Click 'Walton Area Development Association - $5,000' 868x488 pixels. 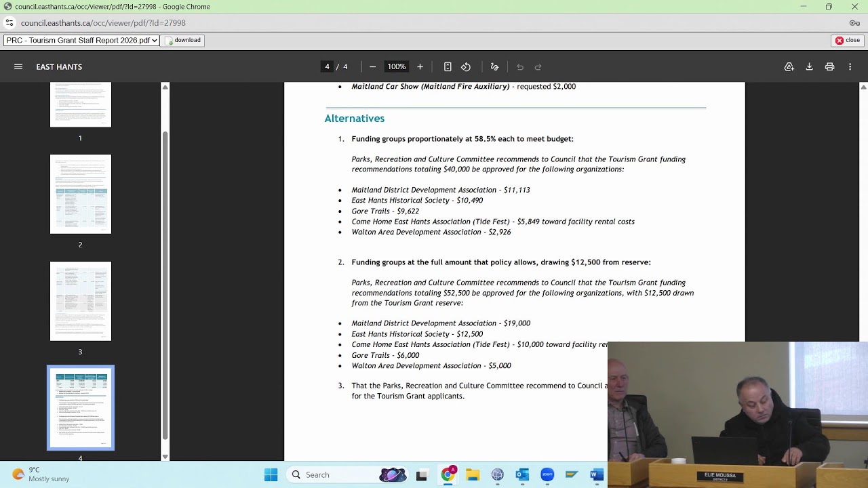coord(431,365)
